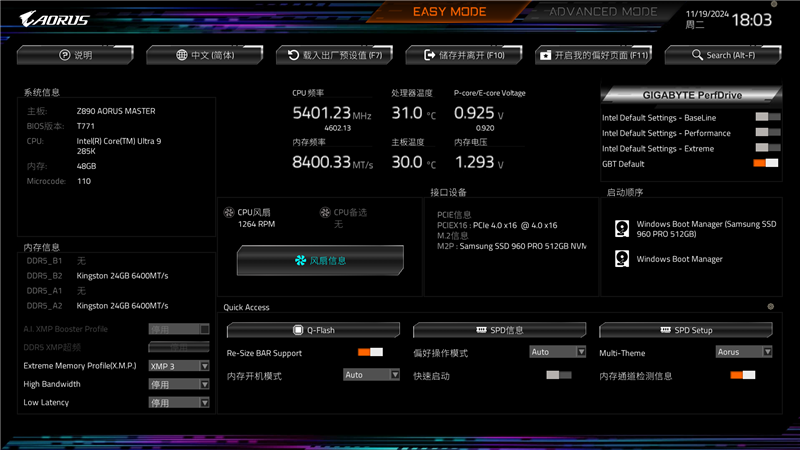Change language via 中文(简体) button
Viewport: 800px width, 450px height.
pos(205,55)
